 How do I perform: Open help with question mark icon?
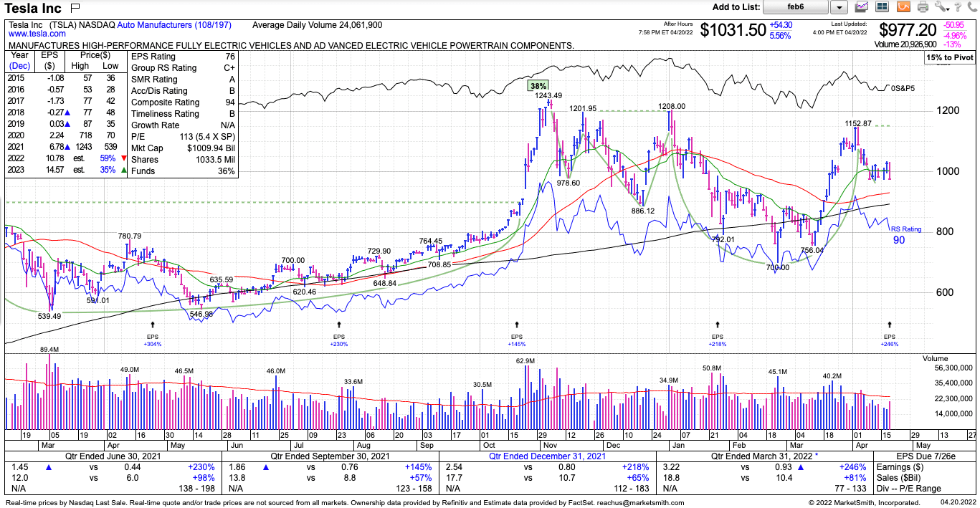[x=958, y=7]
